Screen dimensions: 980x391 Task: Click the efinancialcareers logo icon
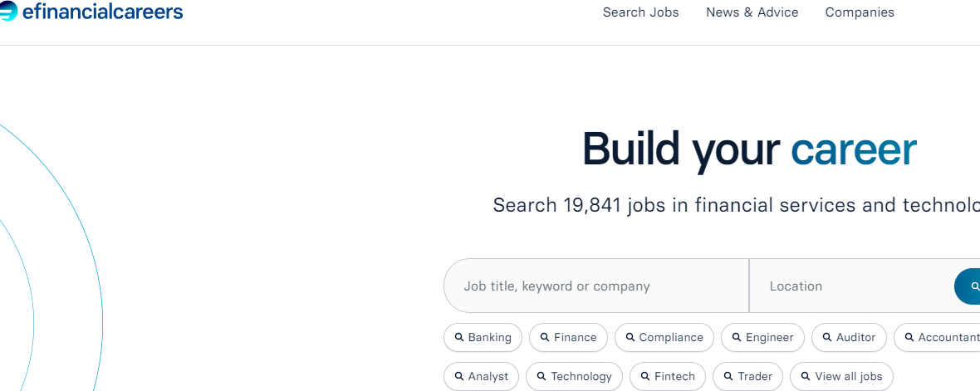7,12
